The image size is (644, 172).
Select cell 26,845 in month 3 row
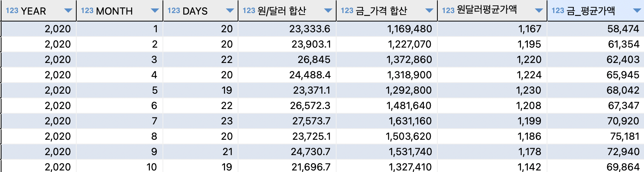(x=287, y=60)
